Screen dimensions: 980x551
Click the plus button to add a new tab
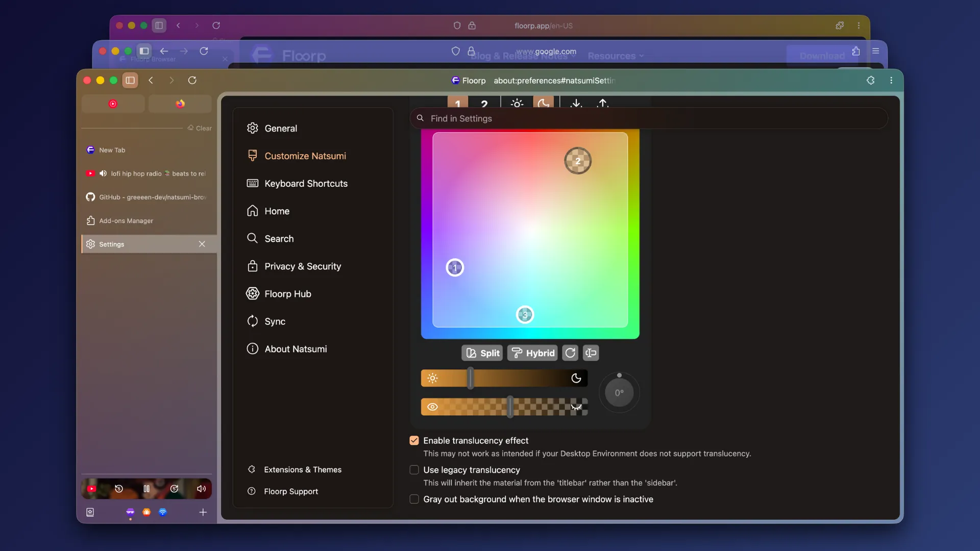(203, 512)
